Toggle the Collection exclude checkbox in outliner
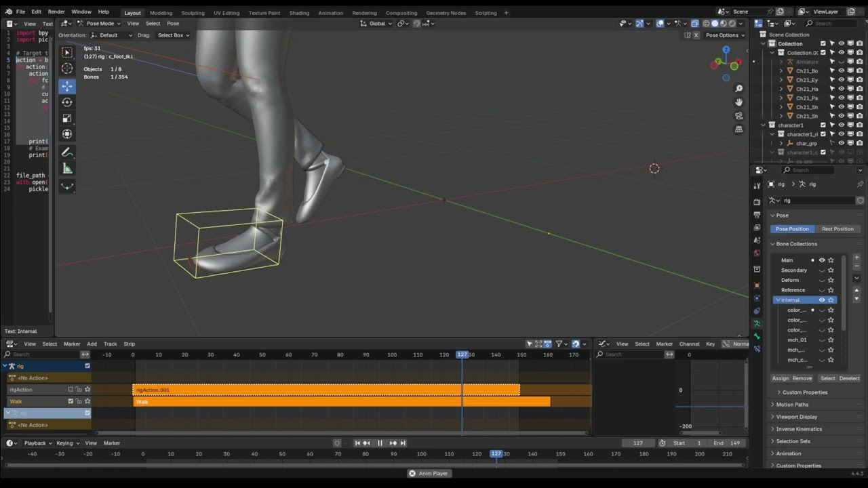This screenshot has width=868, height=488. [x=823, y=43]
